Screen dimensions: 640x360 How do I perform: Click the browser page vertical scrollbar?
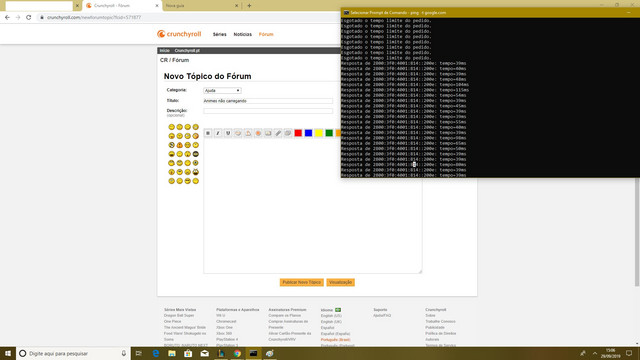tap(637, 233)
